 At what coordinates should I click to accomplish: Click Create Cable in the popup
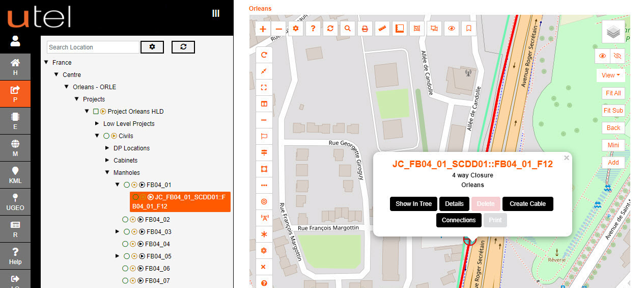527,204
